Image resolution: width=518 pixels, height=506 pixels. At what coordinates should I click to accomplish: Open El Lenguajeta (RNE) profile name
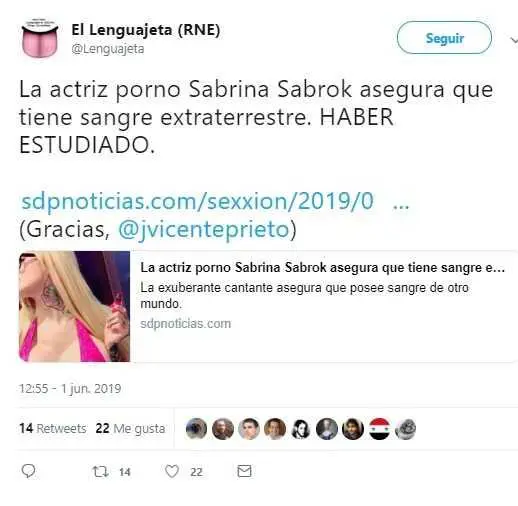coord(146,30)
